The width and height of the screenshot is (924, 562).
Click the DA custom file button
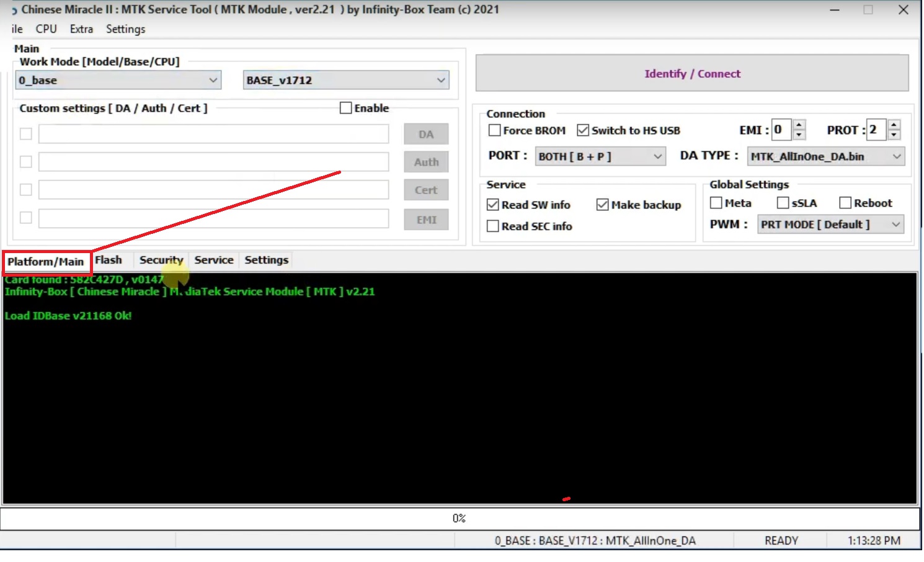[x=426, y=134]
